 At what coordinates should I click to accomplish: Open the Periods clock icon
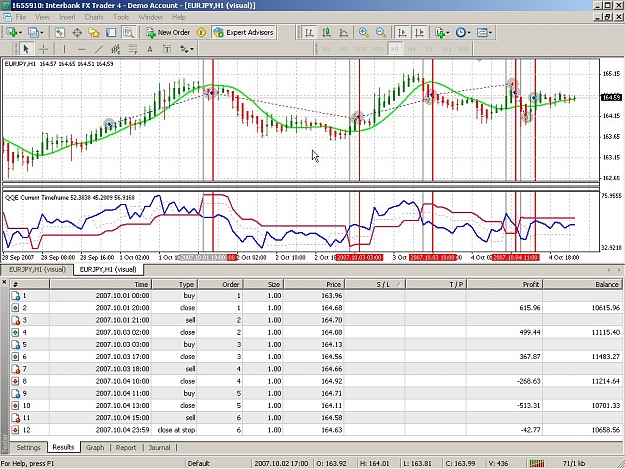tap(460, 33)
